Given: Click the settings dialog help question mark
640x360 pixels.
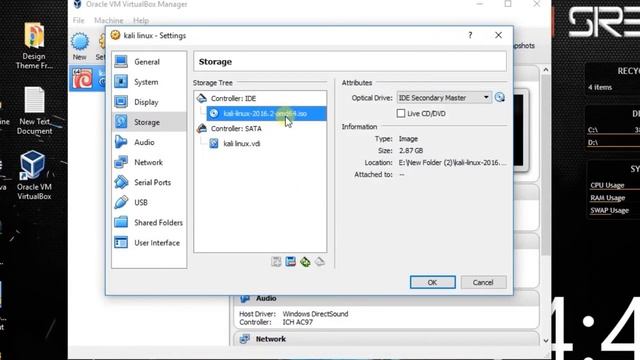Looking at the screenshot, I should click(x=470, y=36).
